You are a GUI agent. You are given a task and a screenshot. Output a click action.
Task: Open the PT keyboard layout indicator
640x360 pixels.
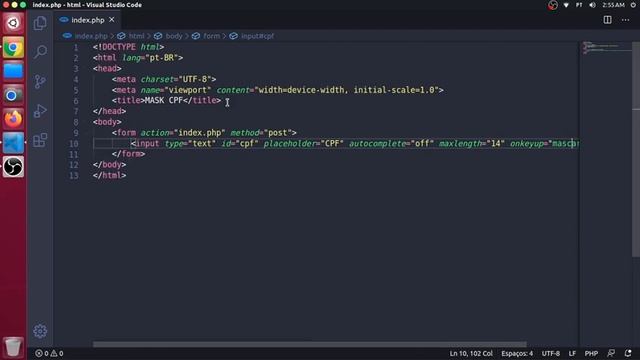pyautogui.click(x=579, y=5)
